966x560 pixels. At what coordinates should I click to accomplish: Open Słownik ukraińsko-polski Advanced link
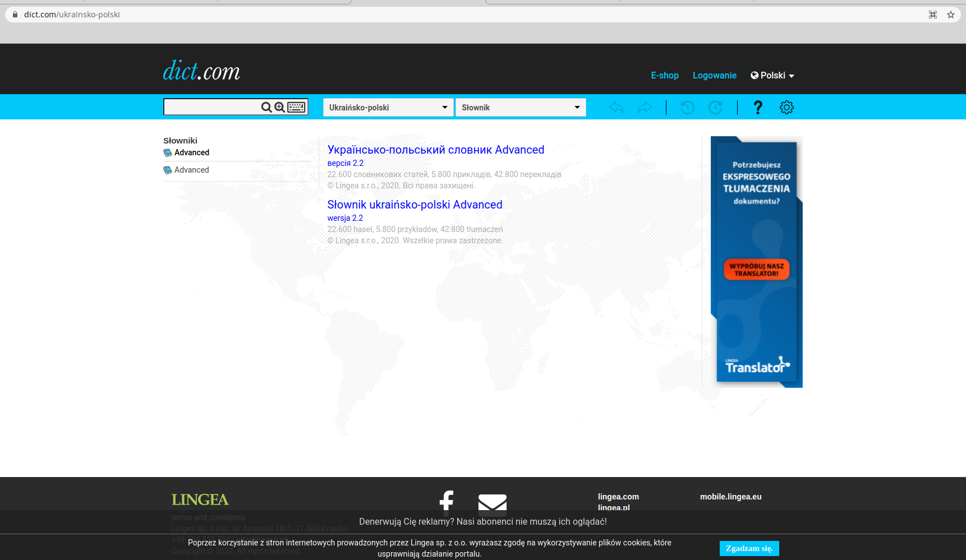(x=415, y=205)
